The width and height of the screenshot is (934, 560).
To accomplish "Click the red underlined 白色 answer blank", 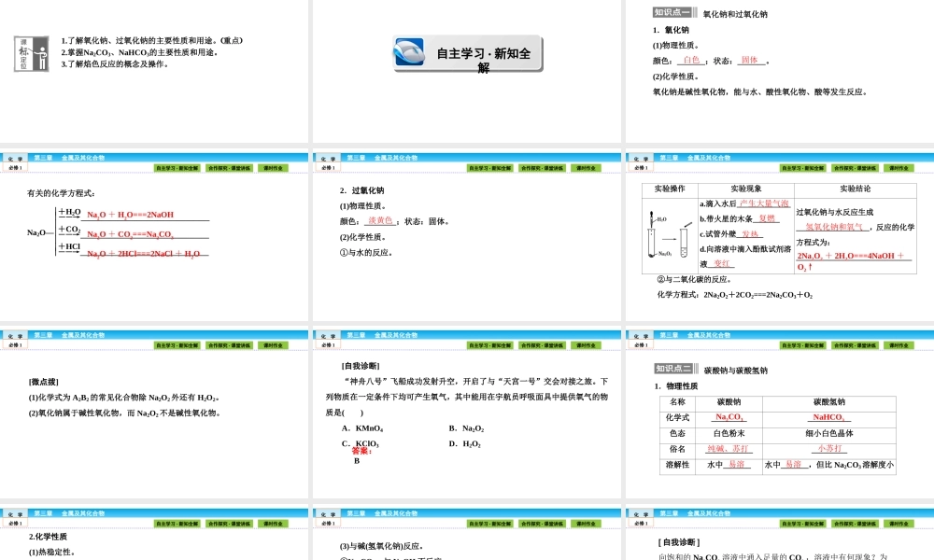I will pos(689,58).
